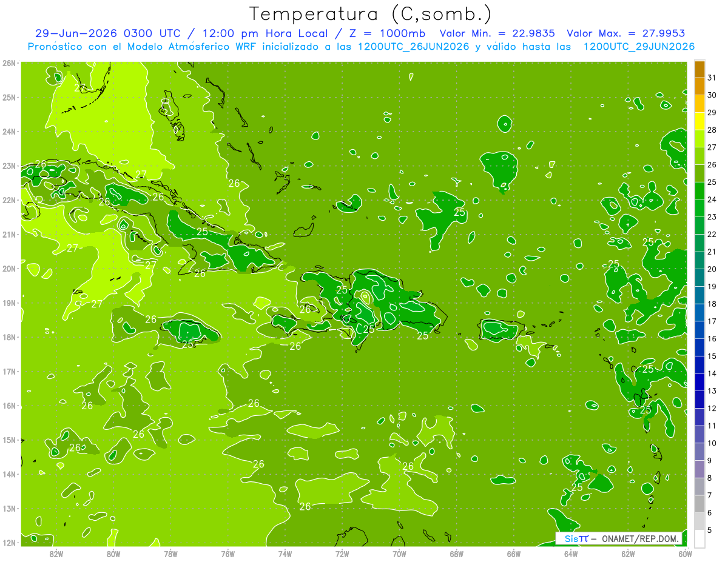Click the '76W' longitude axis label
Image resolution: width=728 pixels, height=562 pixels.
coord(227,554)
